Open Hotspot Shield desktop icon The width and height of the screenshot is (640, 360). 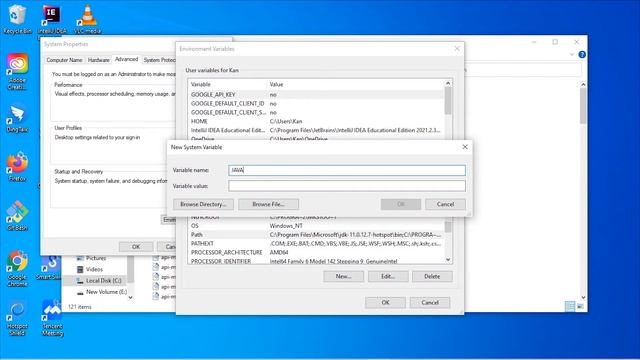(17, 318)
